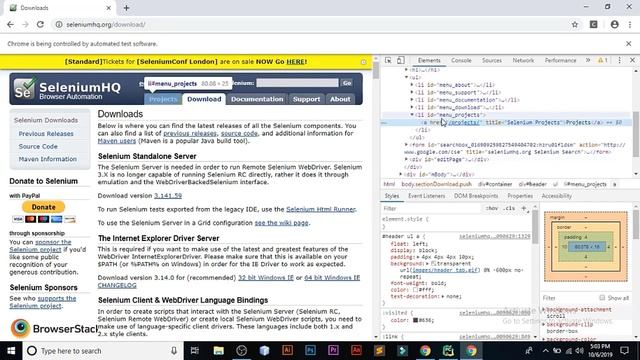Click the taskbar volume speaker icon
This screenshot has width=640, height=360.
(x=580, y=351)
